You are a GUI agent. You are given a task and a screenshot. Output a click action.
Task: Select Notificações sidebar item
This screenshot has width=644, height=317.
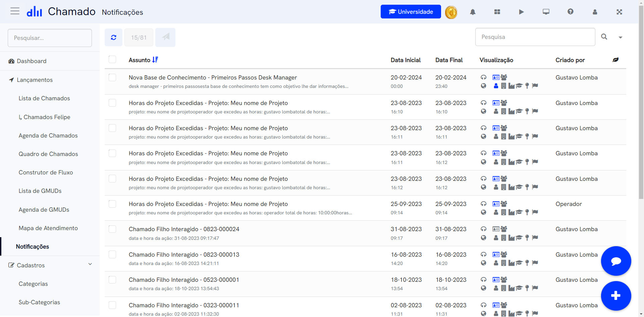(x=33, y=247)
